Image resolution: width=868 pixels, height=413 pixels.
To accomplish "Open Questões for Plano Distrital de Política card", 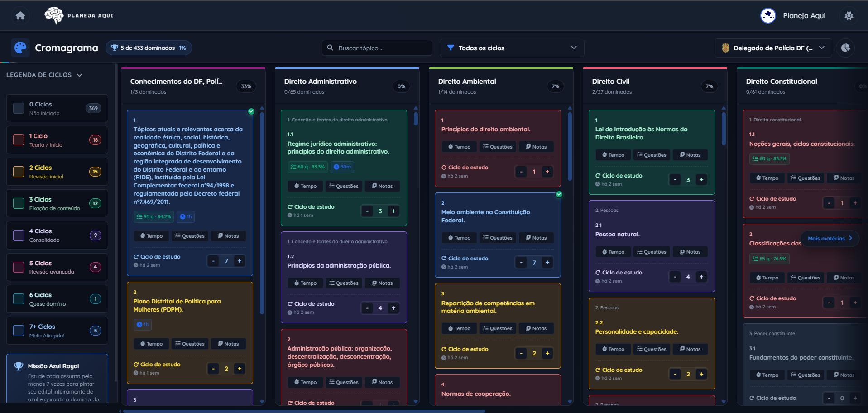I will (190, 344).
